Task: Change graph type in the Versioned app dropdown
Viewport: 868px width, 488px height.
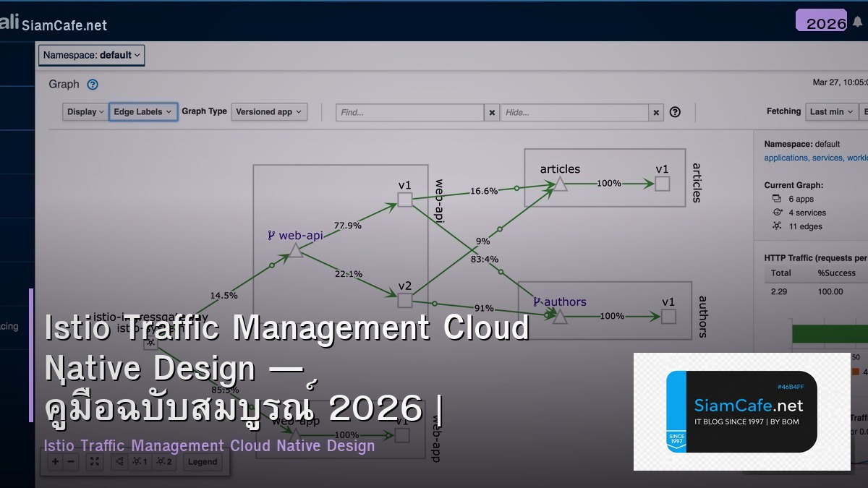Action: pos(268,112)
